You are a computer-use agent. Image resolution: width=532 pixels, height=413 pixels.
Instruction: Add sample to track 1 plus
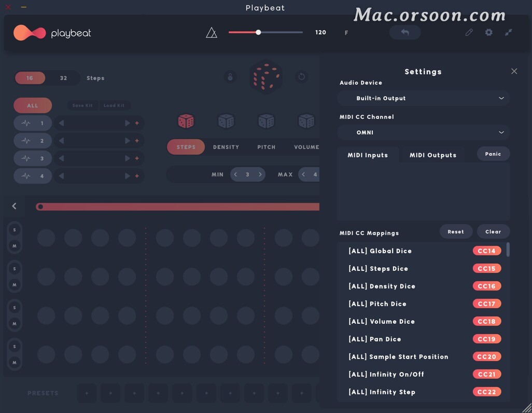(137, 123)
